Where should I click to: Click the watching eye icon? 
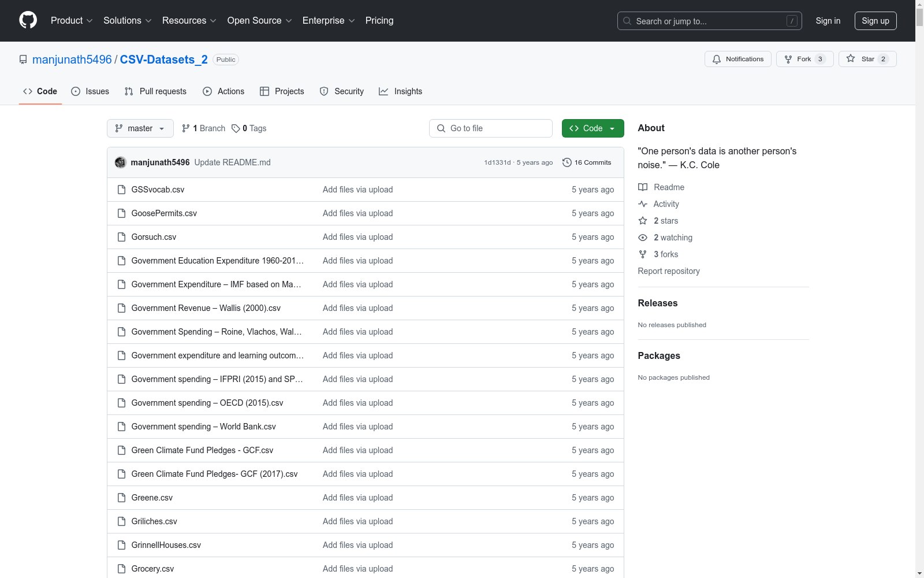(643, 238)
